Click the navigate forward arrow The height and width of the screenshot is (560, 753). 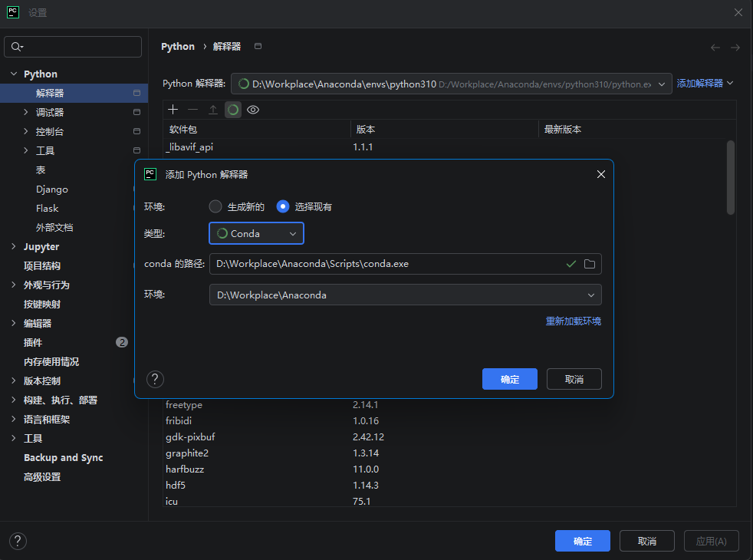click(x=735, y=47)
